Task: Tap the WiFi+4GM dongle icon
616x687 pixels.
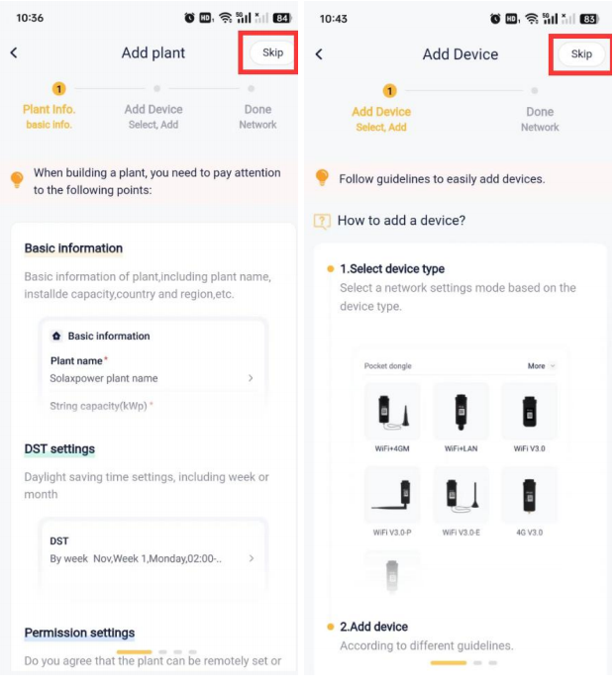Action: (392, 411)
